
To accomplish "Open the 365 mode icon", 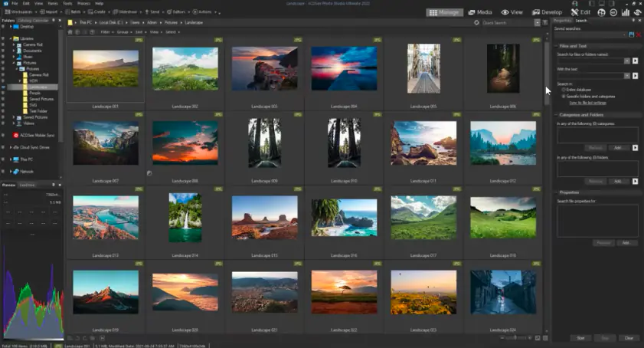I will coord(613,12).
